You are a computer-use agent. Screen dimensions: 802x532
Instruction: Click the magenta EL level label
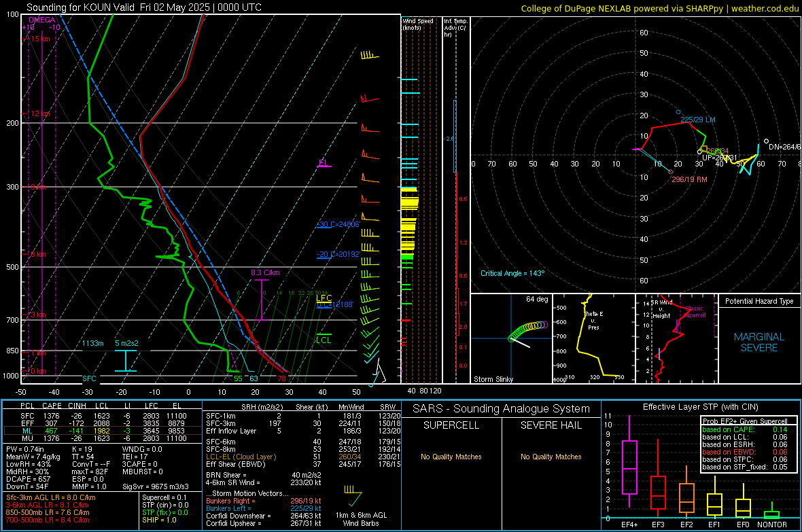click(x=323, y=162)
